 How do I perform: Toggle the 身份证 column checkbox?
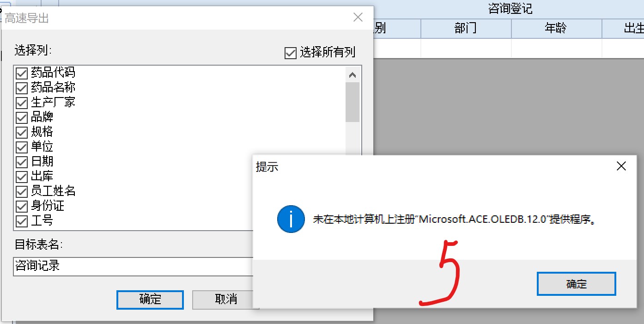[22, 206]
